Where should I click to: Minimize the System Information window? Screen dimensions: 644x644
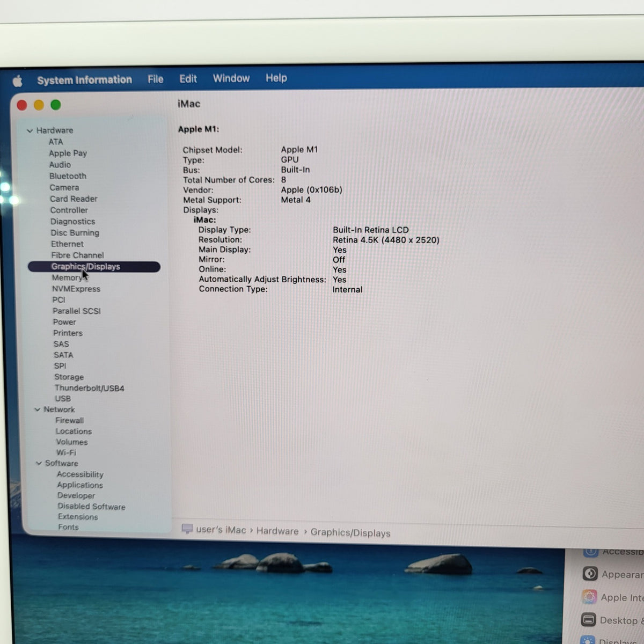coord(39,105)
